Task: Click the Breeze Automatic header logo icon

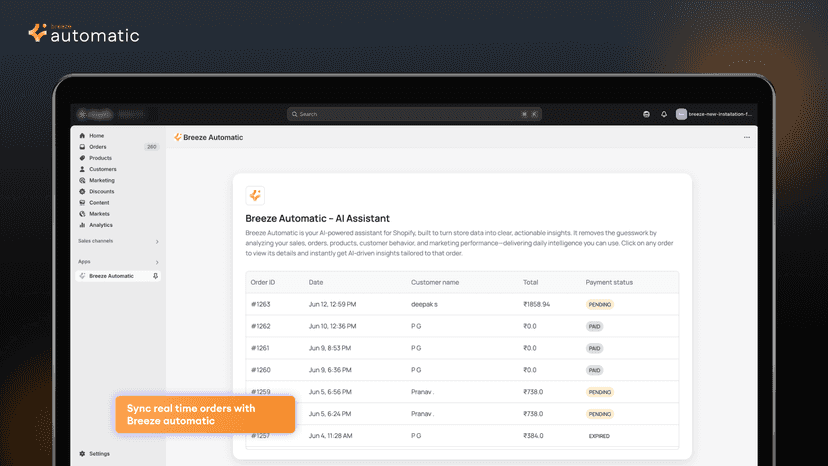Action: (178, 137)
